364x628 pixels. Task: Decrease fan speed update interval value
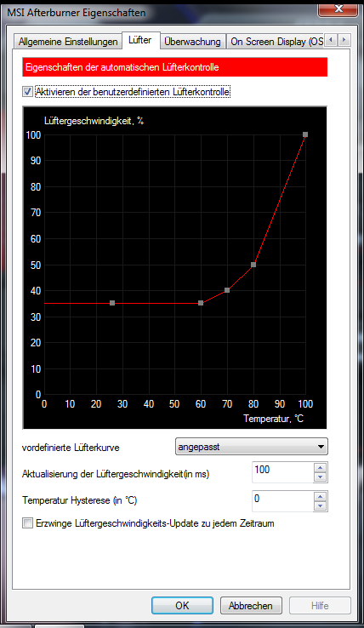coord(320,477)
